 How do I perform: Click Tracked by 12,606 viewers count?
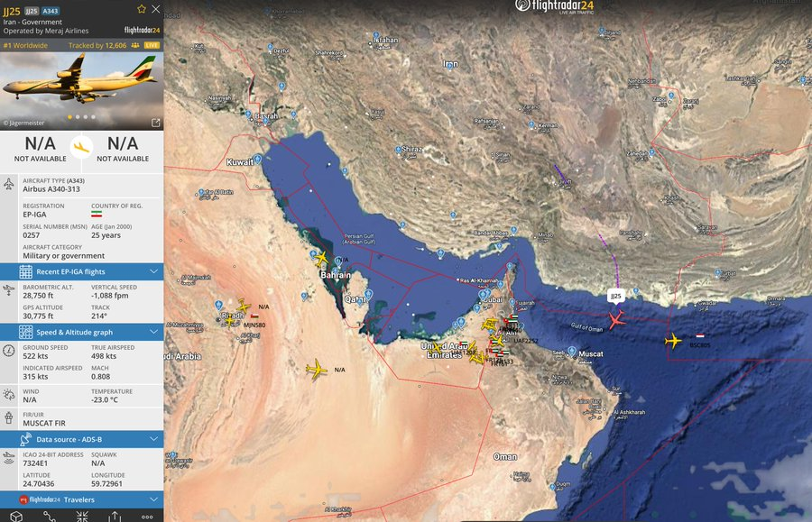97,45
